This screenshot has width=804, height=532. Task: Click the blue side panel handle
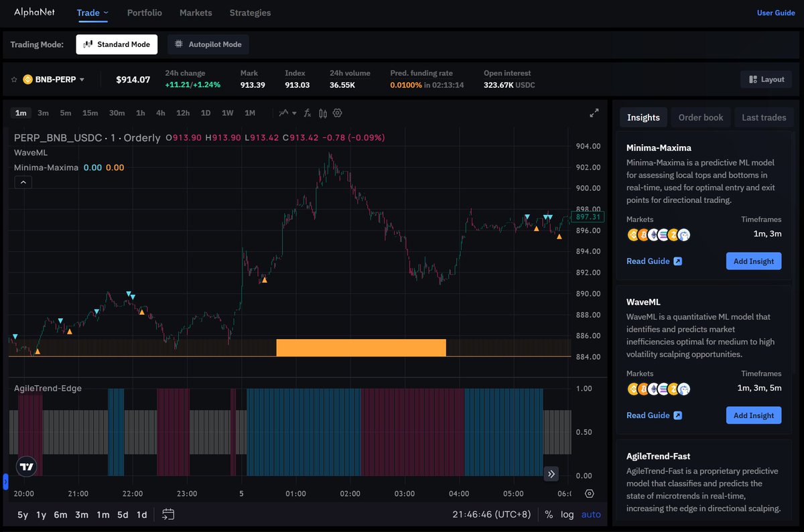click(x=5, y=482)
